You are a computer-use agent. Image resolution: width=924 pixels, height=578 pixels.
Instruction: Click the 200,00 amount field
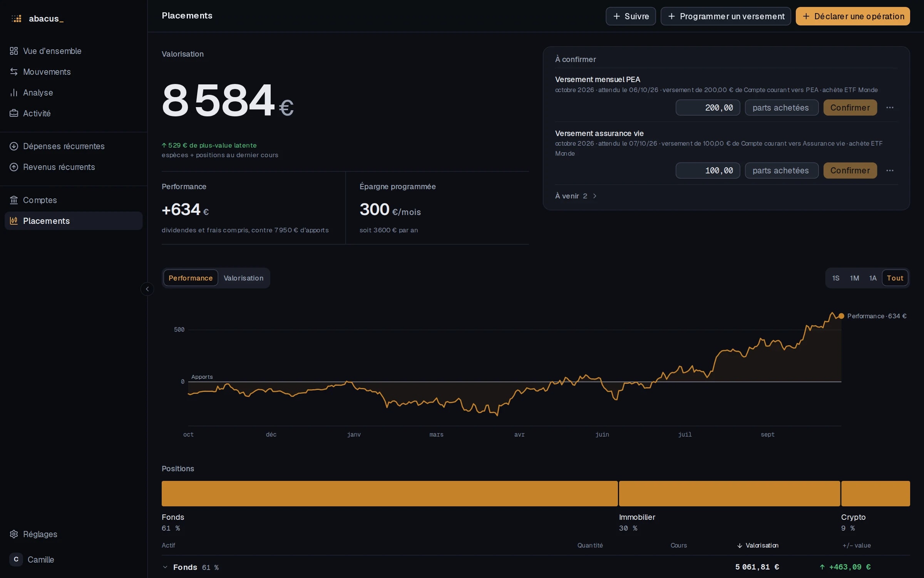click(x=708, y=108)
